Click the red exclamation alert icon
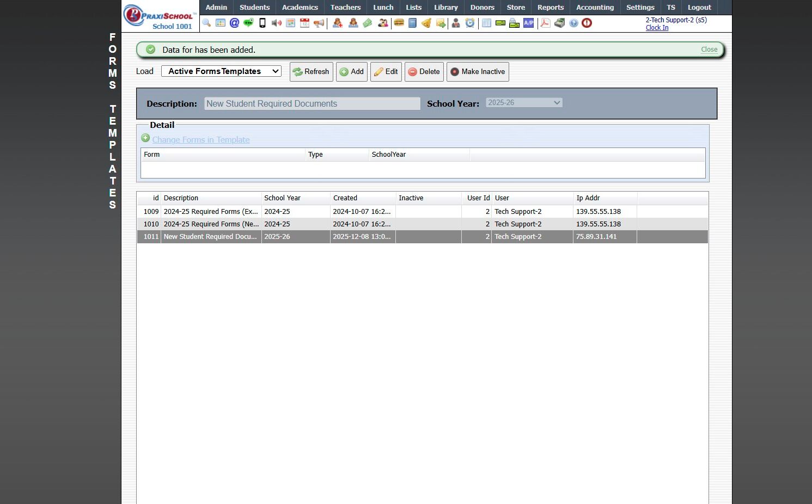The width and height of the screenshot is (812, 504). (x=587, y=23)
